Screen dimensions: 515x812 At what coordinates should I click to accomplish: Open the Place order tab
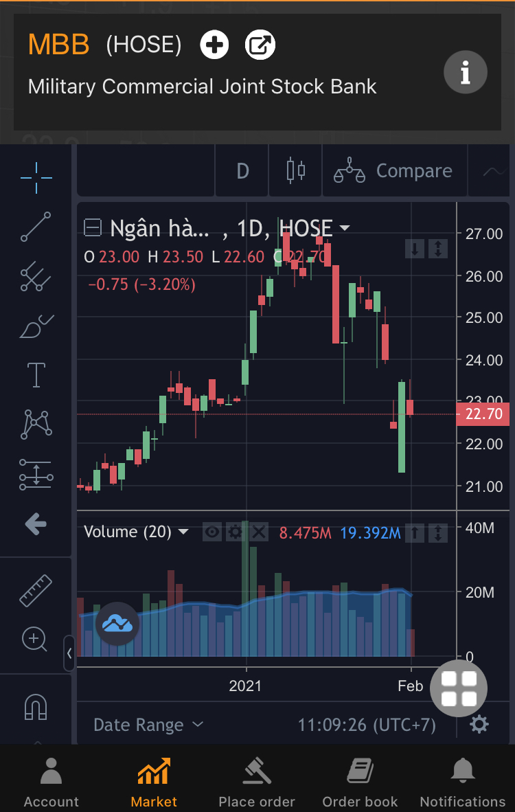click(x=257, y=782)
